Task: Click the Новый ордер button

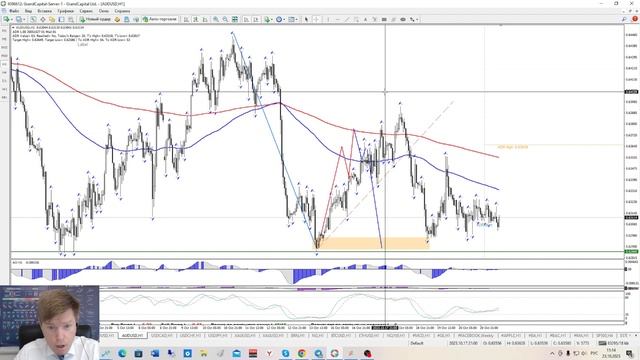Action: [96, 19]
